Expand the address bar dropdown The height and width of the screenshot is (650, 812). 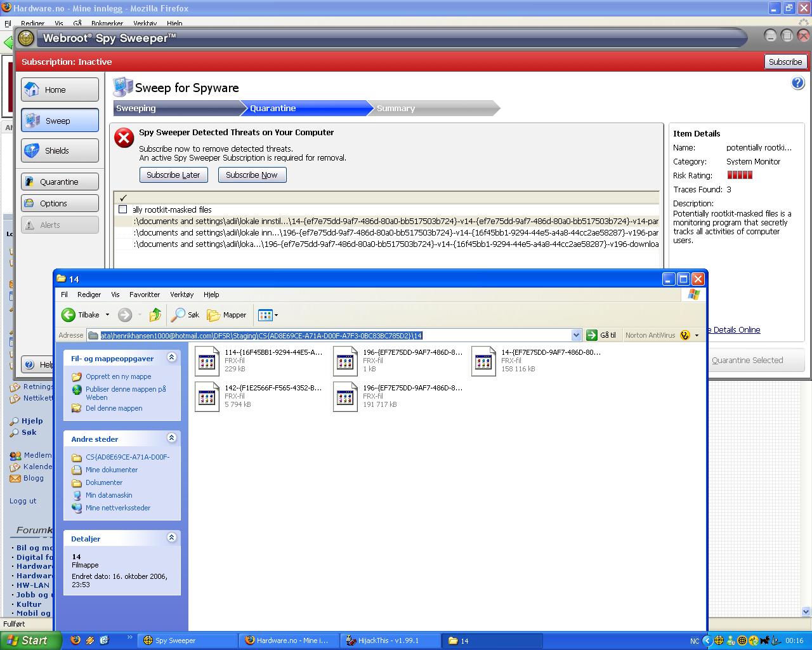(x=576, y=335)
